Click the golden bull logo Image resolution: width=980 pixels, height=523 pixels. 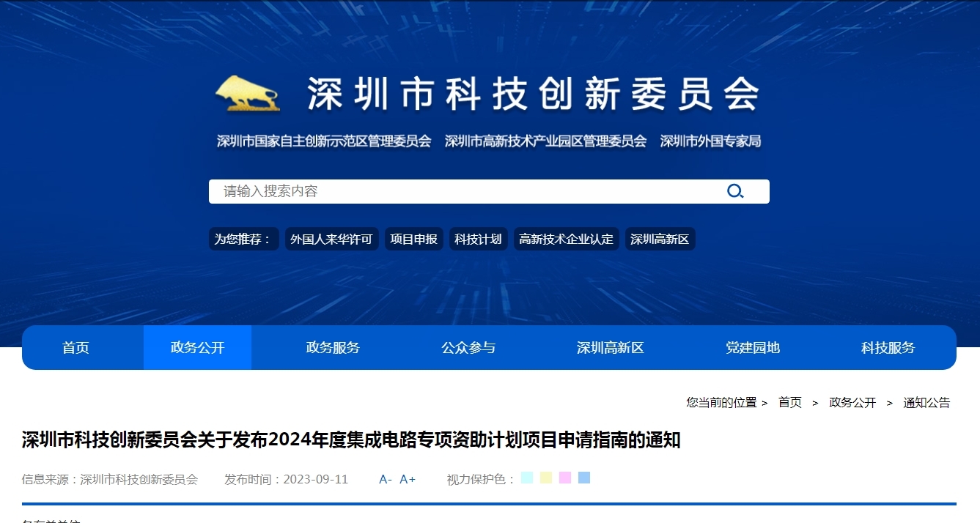tap(248, 94)
